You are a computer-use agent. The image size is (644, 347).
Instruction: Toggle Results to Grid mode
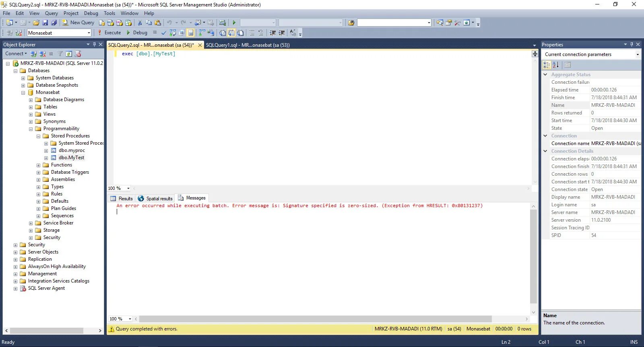coord(231,33)
